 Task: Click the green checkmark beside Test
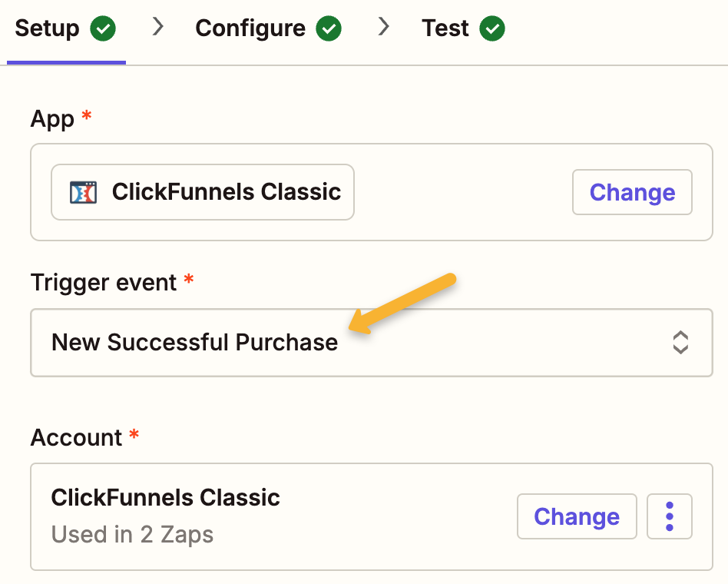tap(492, 29)
